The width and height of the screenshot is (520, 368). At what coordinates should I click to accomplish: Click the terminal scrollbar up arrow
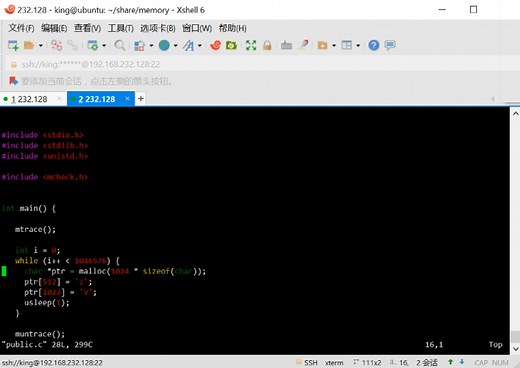[x=515, y=114]
